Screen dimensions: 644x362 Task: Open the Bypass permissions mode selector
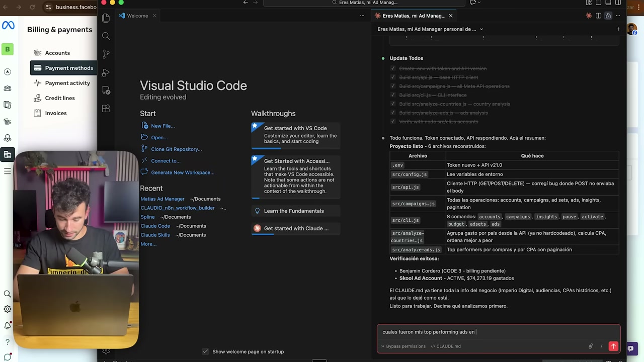[403, 346]
